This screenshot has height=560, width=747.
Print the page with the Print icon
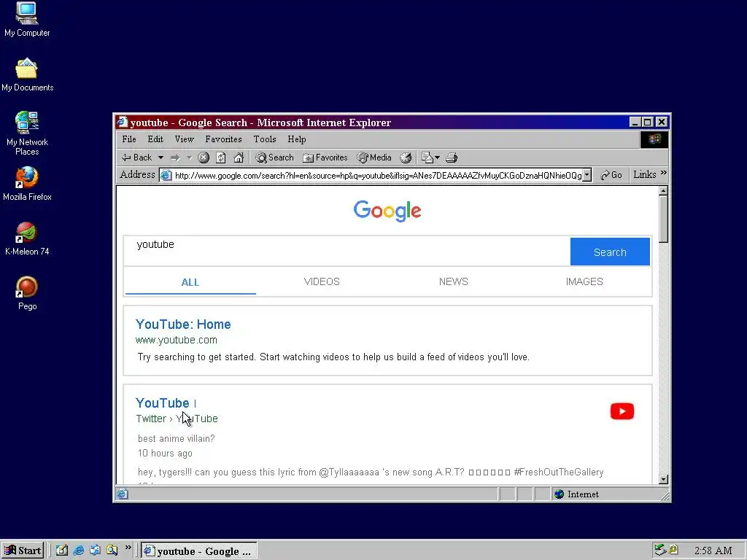click(x=452, y=157)
